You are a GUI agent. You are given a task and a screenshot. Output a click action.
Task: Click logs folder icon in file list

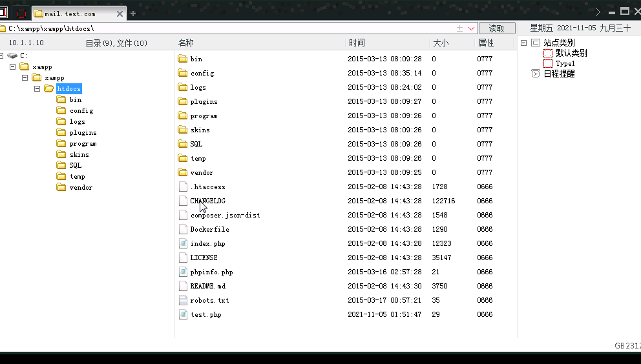[183, 87]
